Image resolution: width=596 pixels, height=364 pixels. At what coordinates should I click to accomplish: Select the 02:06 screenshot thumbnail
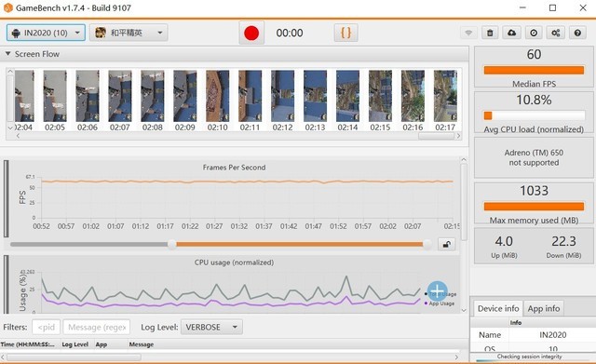tap(88, 96)
